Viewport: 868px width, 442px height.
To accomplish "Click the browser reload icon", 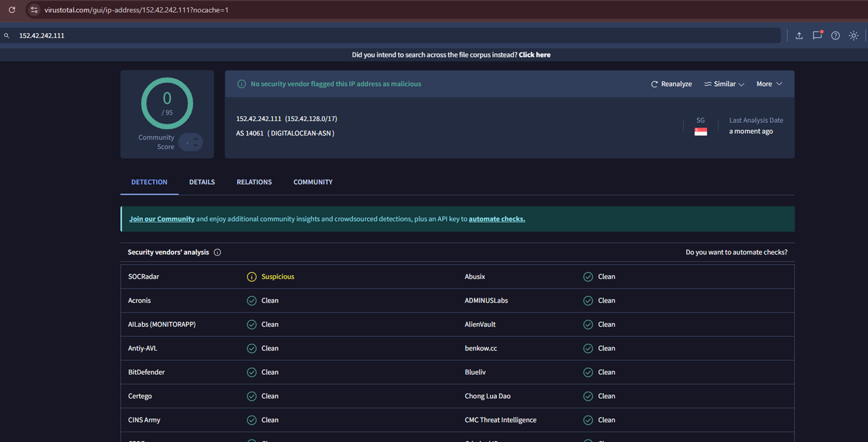I will [12, 10].
